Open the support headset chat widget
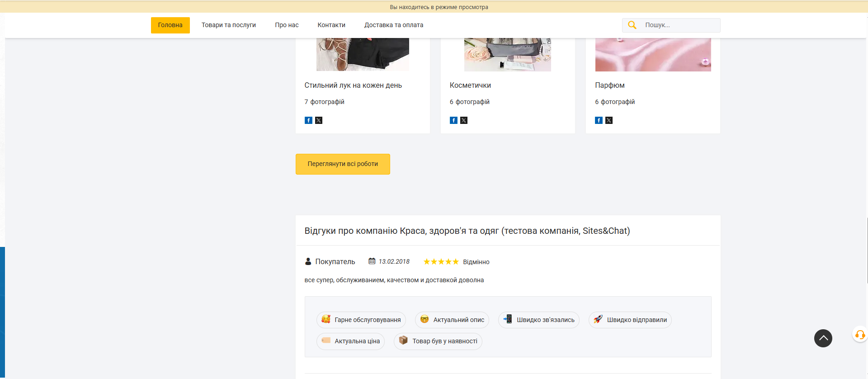The height and width of the screenshot is (379, 868). tap(859, 335)
